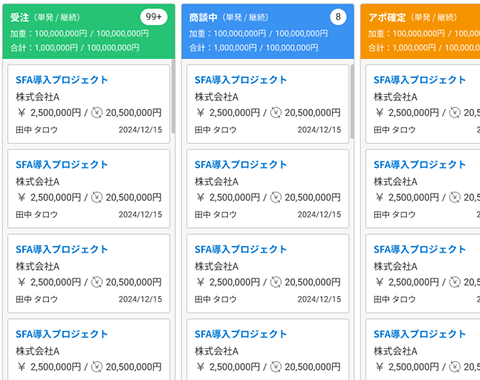Open fourth SFA導入プロジェクト card title in 商談中 column

[241, 334]
